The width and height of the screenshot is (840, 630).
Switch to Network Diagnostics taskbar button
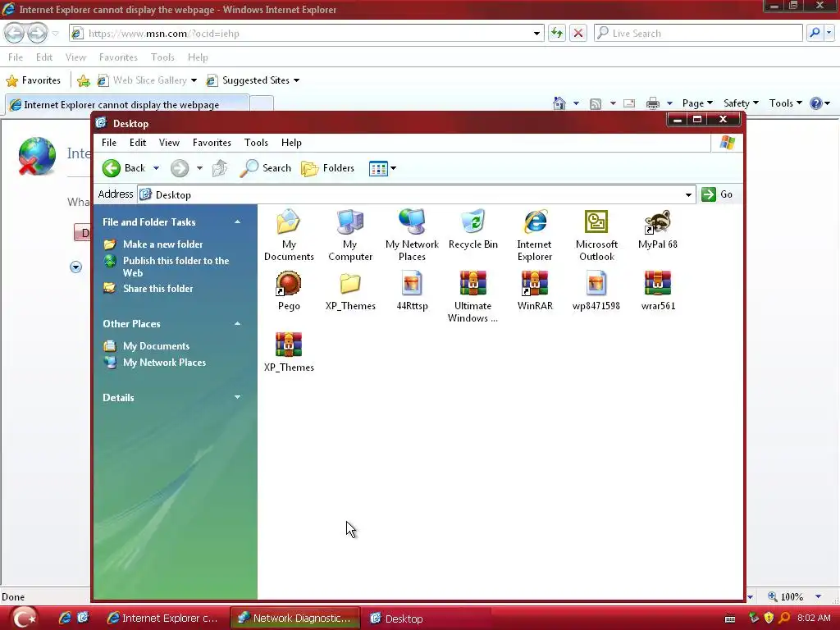[295, 619]
